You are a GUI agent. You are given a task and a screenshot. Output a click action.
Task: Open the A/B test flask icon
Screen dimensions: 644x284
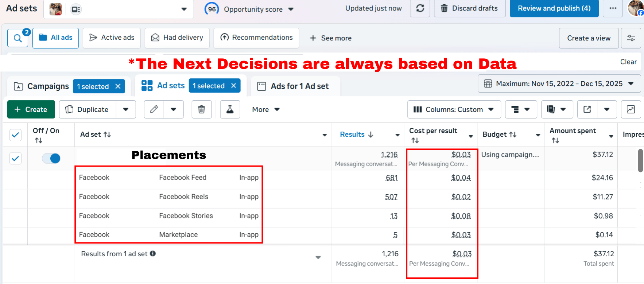(230, 109)
